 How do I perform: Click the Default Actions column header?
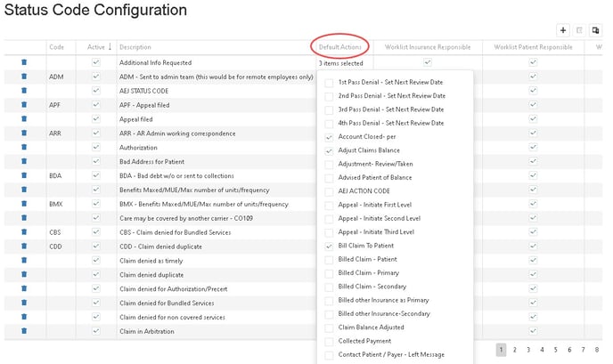pos(341,46)
